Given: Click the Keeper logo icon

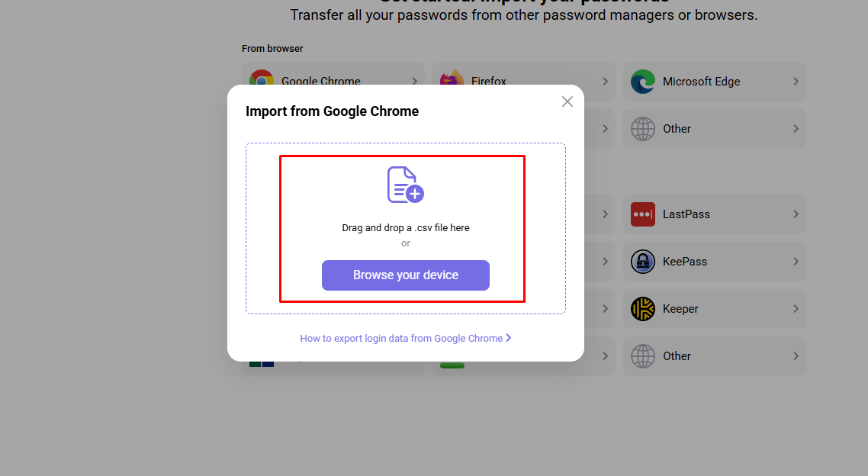Looking at the screenshot, I should click(x=643, y=309).
